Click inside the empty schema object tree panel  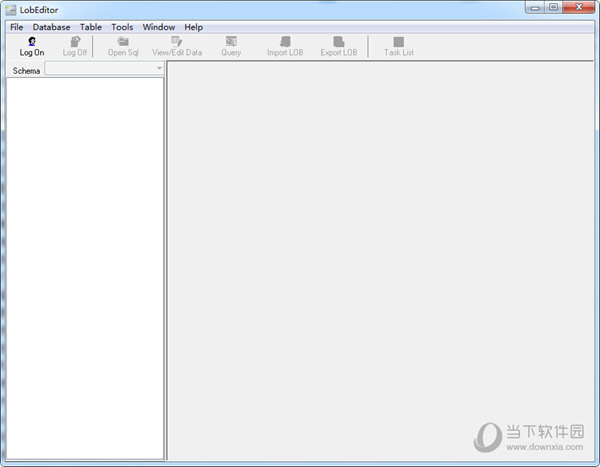coord(85,268)
